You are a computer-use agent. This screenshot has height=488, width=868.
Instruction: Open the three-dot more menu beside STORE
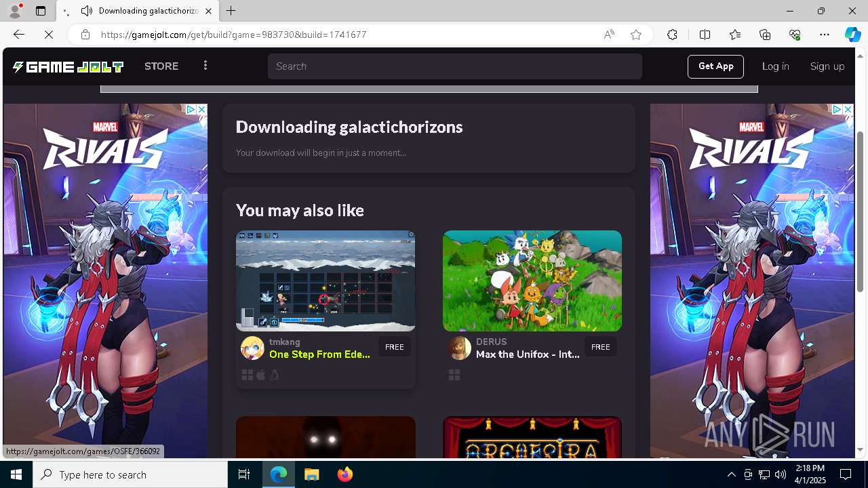(x=205, y=66)
